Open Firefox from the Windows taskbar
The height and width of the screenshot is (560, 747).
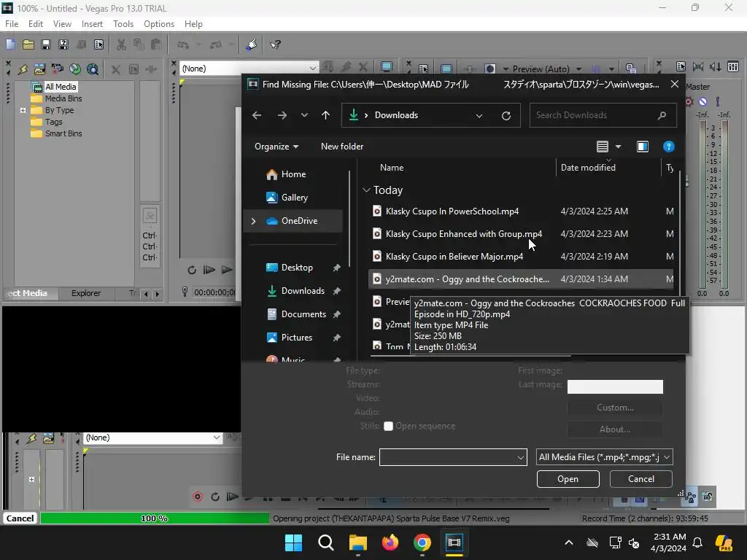390,542
